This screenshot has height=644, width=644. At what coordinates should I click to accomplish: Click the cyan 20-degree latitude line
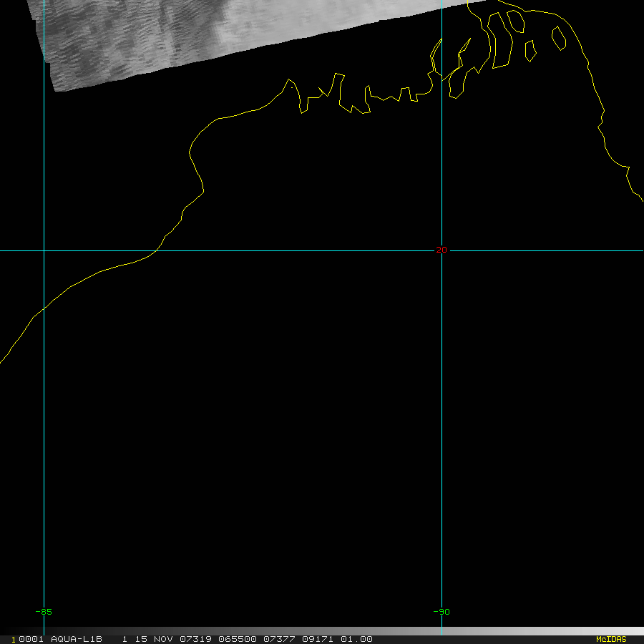[x=286, y=251]
